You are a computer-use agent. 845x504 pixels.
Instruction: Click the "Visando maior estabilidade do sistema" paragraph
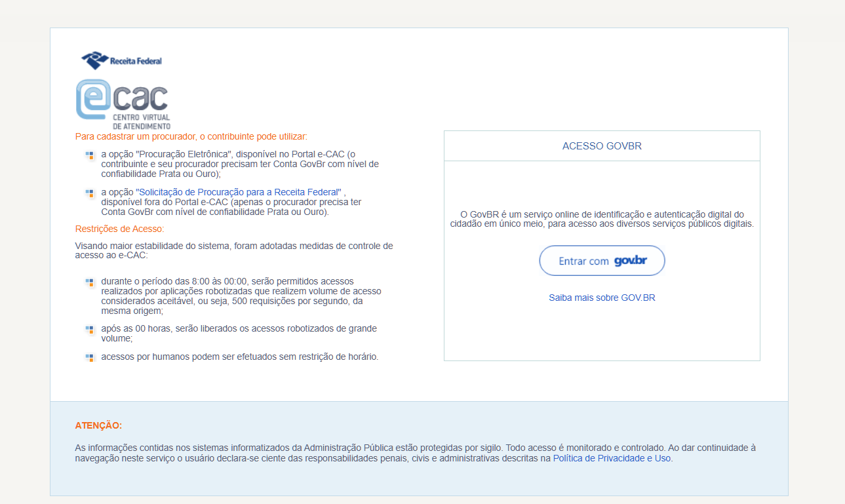[234, 250]
